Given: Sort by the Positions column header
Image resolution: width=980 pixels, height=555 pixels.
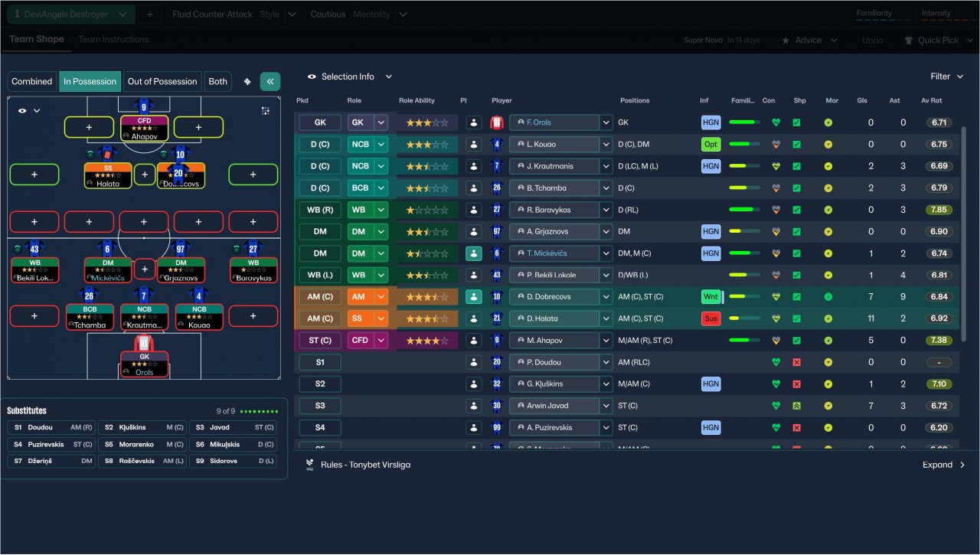Looking at the screenshot, I should click(635, 100).
